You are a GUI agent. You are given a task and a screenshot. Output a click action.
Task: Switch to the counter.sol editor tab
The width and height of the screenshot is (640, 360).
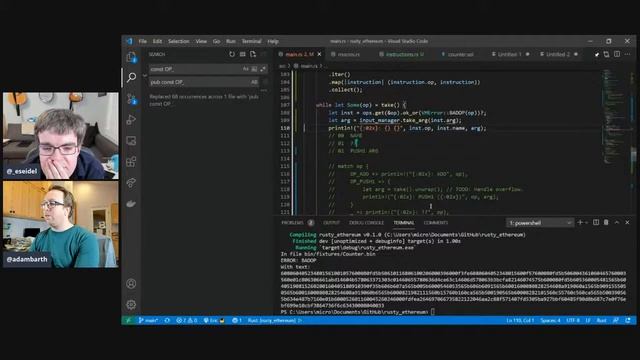[460, 54]
